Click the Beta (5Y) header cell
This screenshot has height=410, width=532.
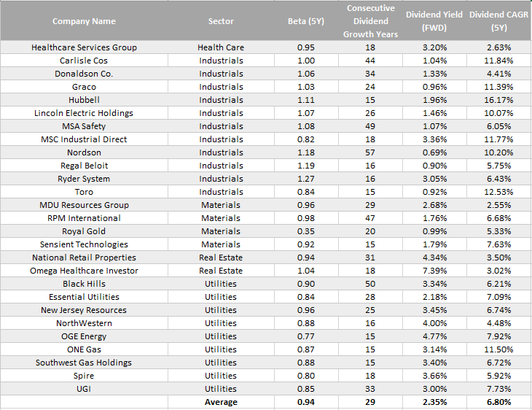pyautogui.click(x=306, y=21)
